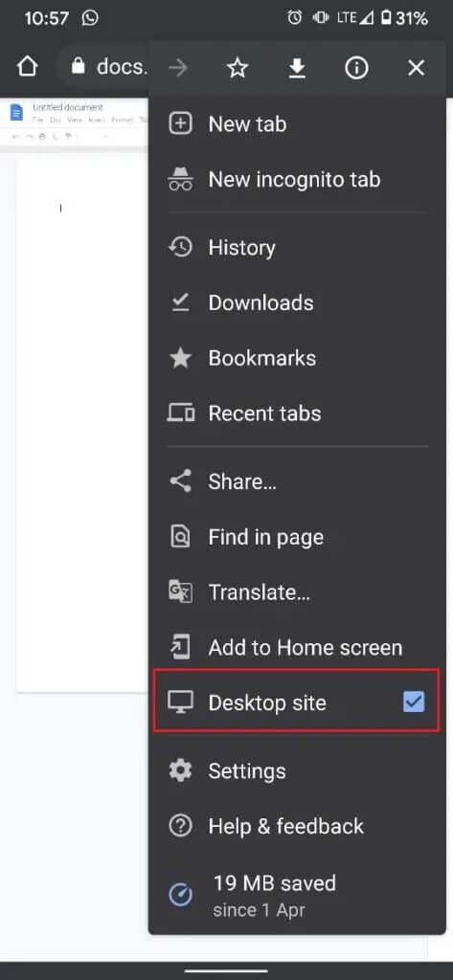Tap the Untitled document title

click(68, 107)
